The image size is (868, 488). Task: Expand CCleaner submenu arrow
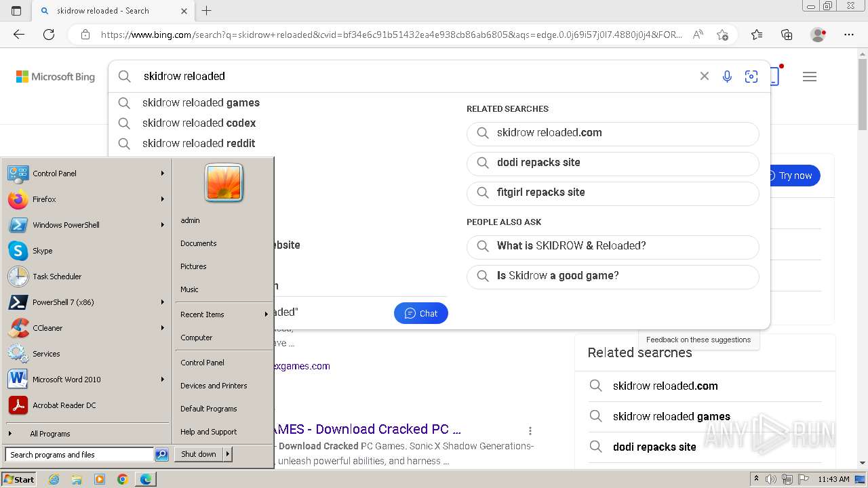pyautogui.click(x=163, y=328)
